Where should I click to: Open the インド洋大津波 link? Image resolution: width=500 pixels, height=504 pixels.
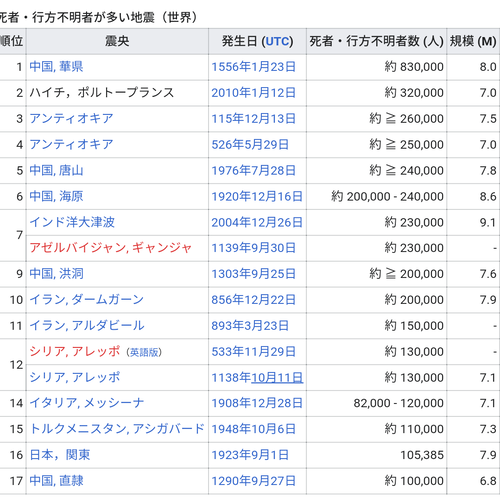[x=72, y=222]
